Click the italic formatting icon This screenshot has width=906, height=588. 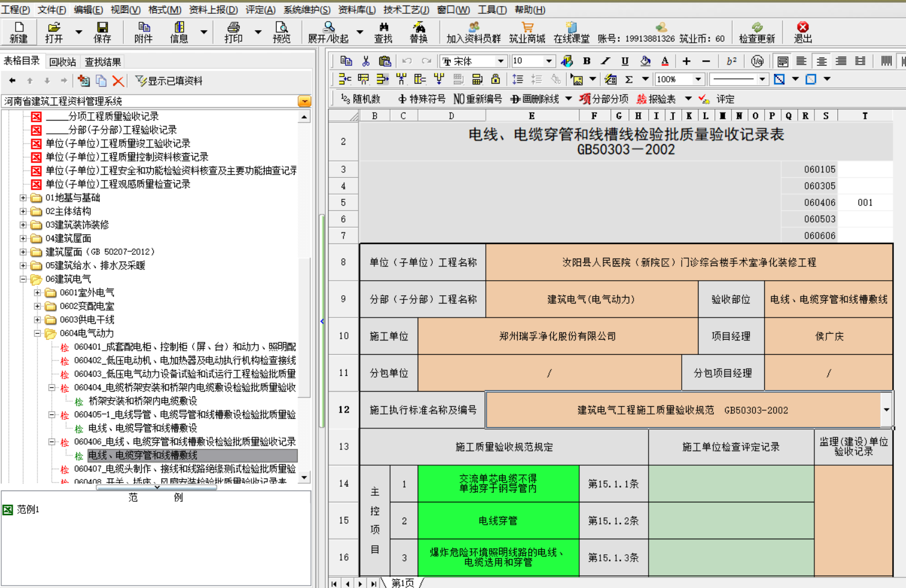[606, 61]
